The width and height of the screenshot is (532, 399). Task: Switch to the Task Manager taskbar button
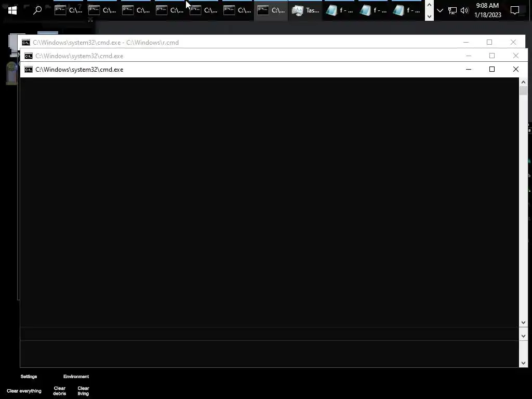(305, 10)
